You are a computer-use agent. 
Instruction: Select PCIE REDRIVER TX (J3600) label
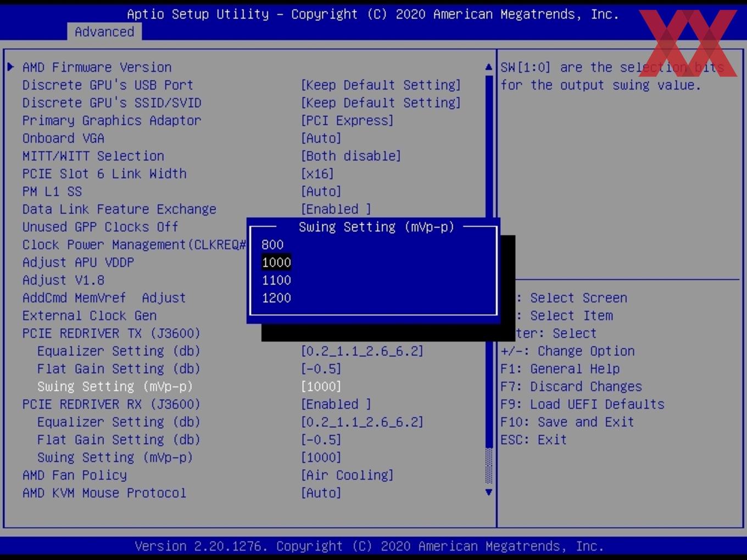coord(112,333)
